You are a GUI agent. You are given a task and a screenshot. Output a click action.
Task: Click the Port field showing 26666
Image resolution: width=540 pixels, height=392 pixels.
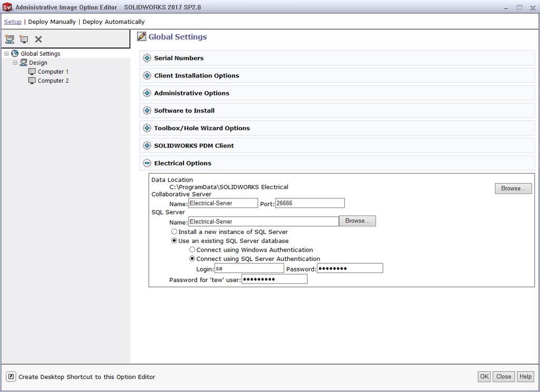coord(310,203)
